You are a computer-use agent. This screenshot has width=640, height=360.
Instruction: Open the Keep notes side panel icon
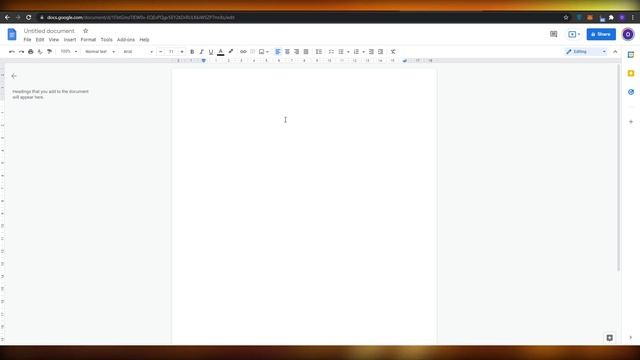tap(631, 73)
